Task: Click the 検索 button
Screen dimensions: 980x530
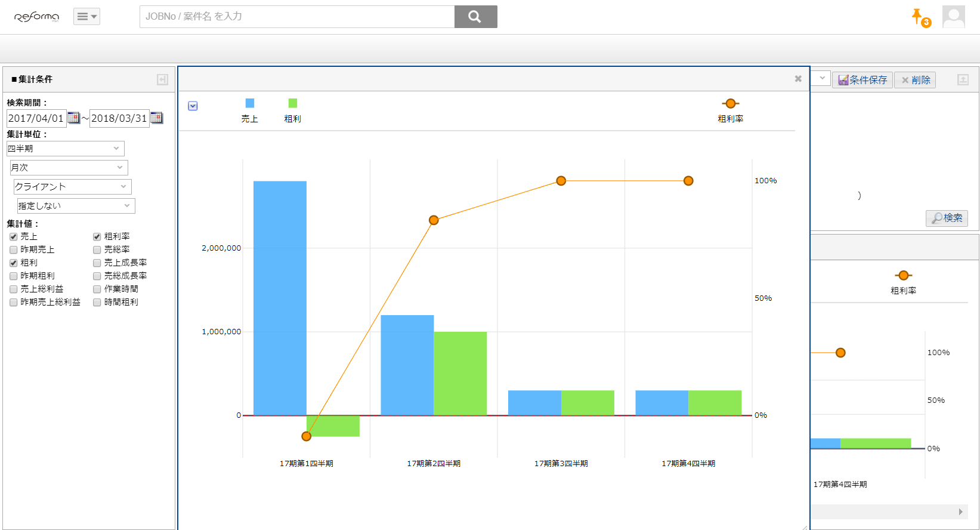Action: [947, 218]
